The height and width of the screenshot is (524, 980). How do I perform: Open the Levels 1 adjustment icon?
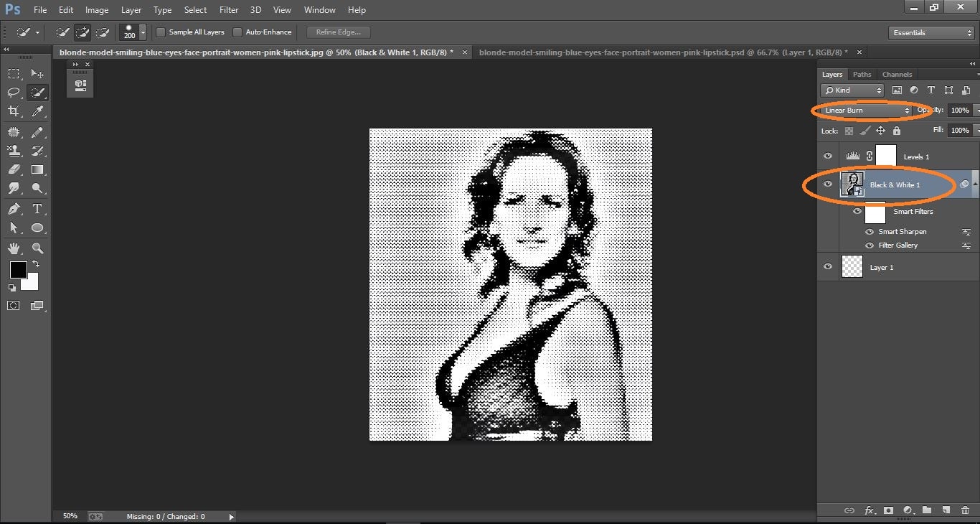(x=853, y=155)
